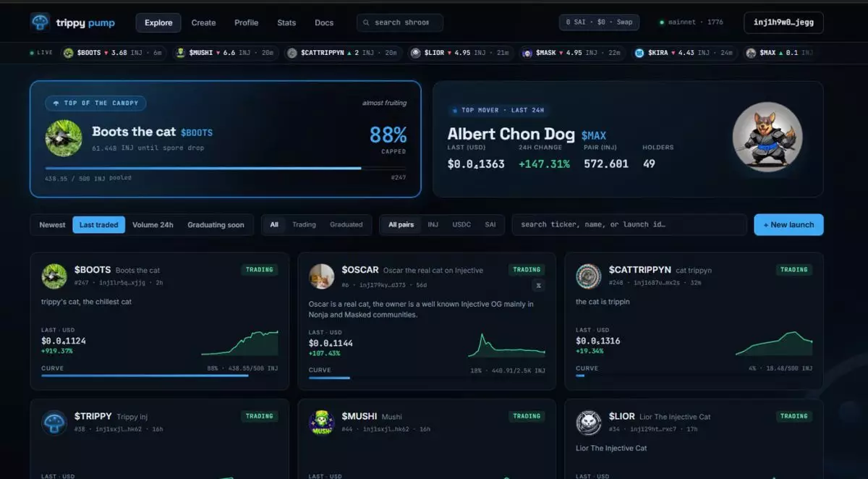The height and width of the screenshot is (479, 868).
Task: Filter by SAI pair
Action: point(490,224)
